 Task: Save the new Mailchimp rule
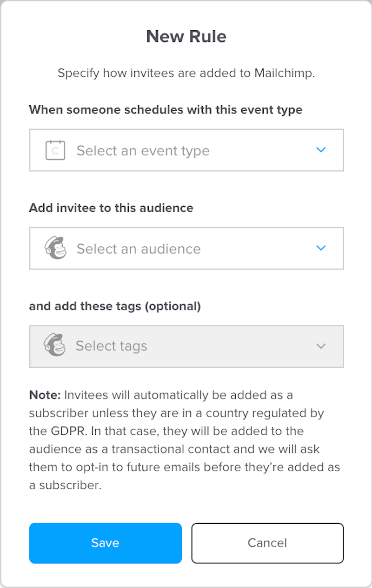(105, 543)
